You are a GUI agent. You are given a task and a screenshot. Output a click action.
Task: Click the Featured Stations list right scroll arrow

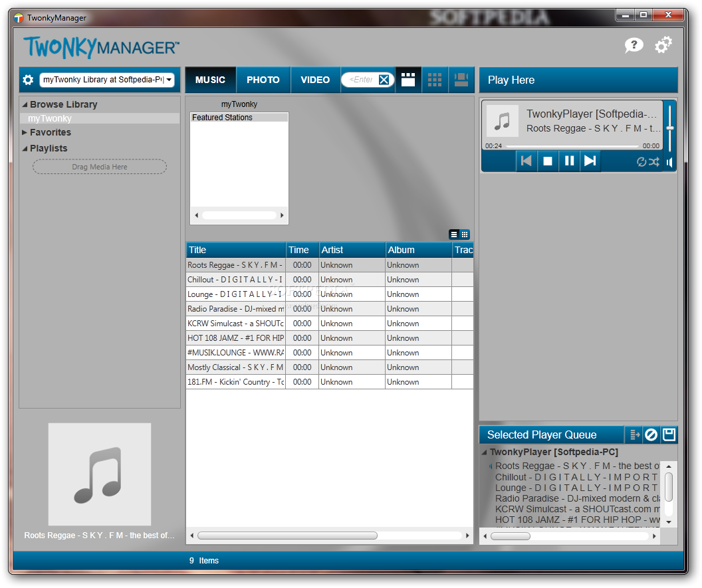pyautogui.click(x=282, y=215)
